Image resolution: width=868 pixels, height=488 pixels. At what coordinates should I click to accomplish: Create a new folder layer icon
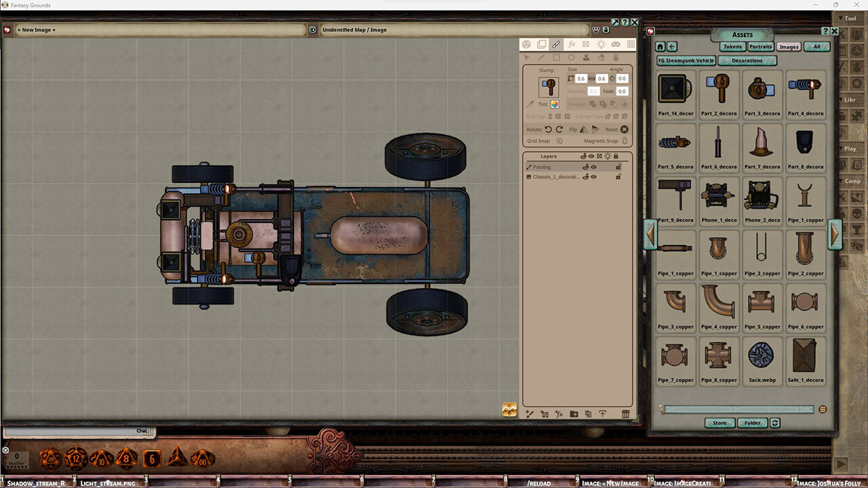[x=574, y=414]
